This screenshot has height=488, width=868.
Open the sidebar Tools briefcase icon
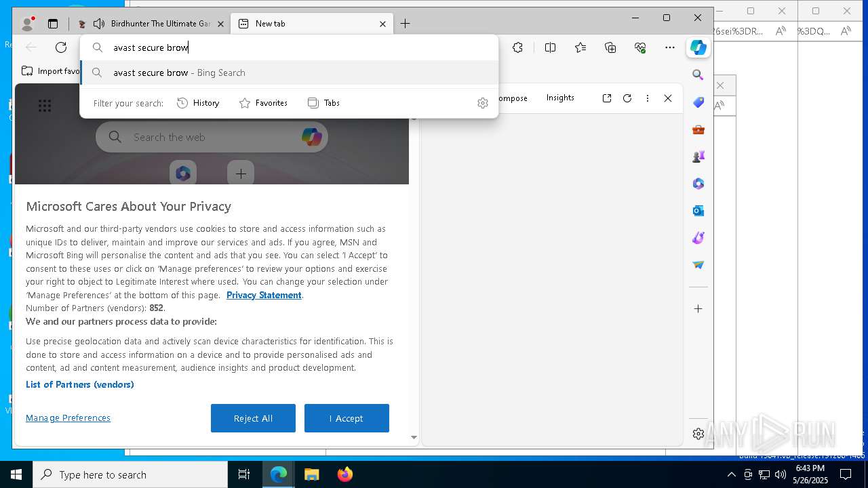tap(698, 129)
